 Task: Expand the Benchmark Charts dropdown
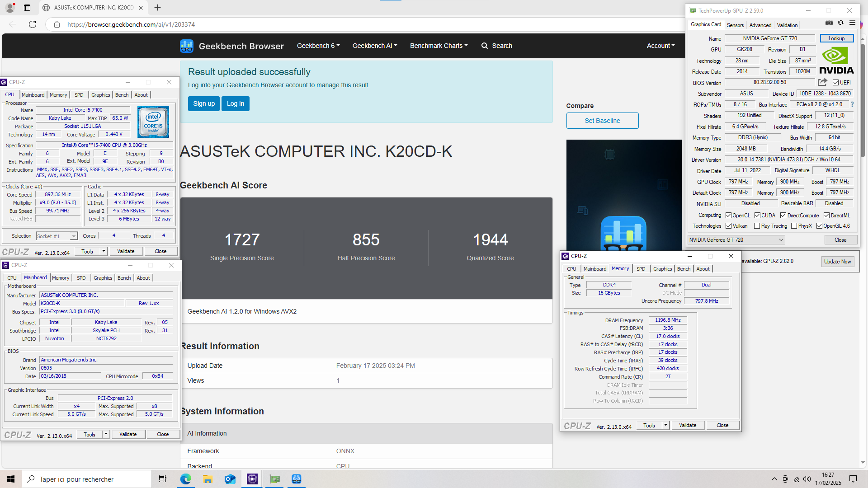[x=439, y=46]
